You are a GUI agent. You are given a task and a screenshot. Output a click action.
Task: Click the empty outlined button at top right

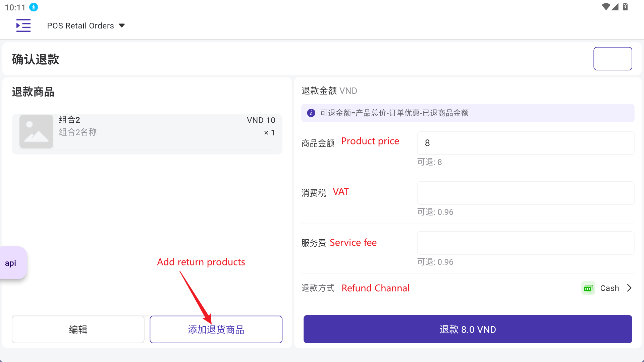coord(612,59)
